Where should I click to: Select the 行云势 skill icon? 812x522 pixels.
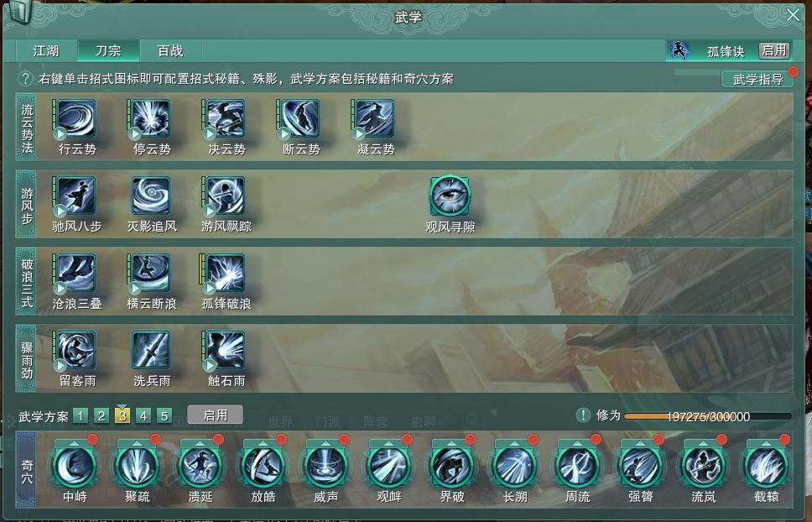click(76, 119)
